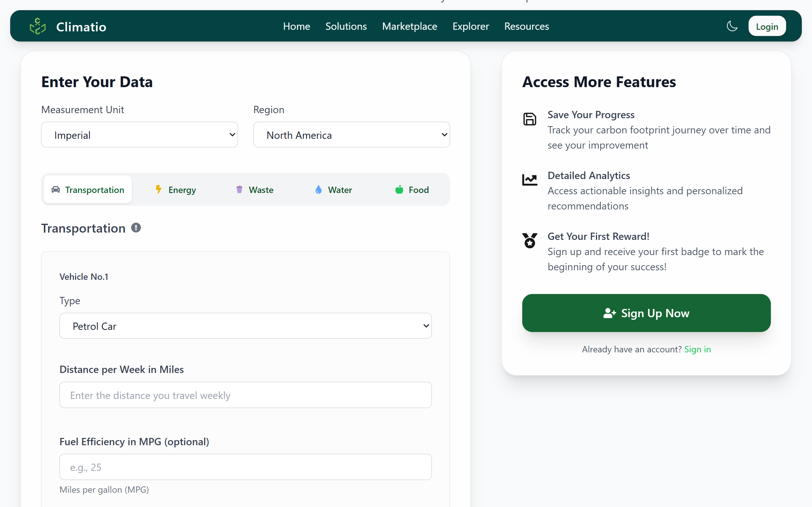812x507 pixels.
Task: Open the Measurement Unit dropdown
Action: pyautogui.click(x=139, y=135)
